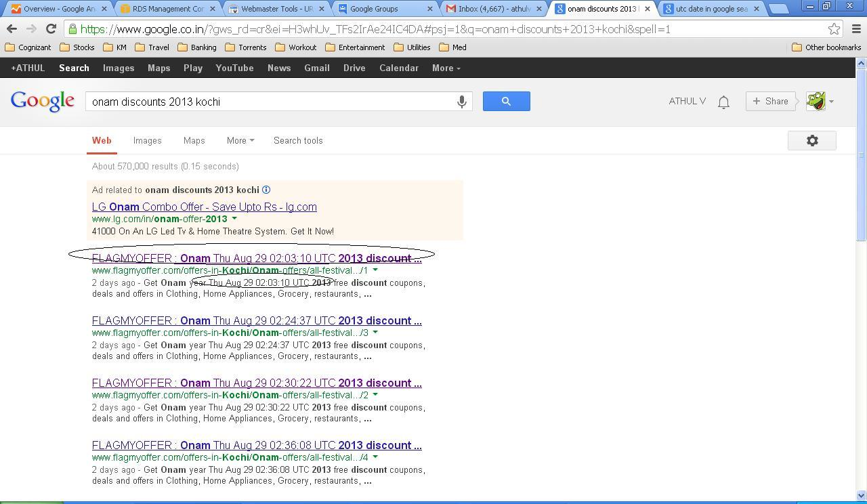867x504 pixels.
Task: Click the ad info icon
Action: (266, 190)
